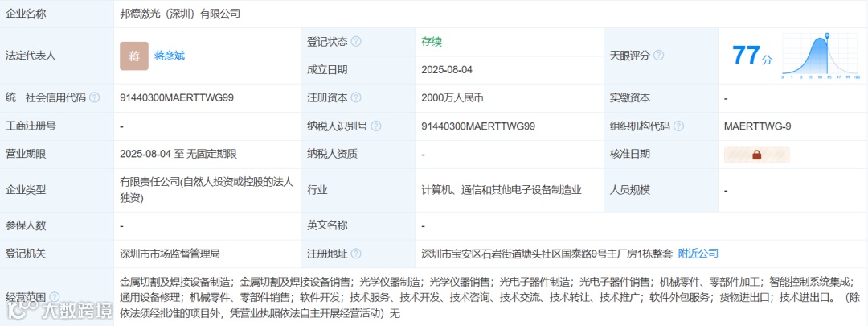Click the 工商注册号 field label
Image resolution: width=868 pixels, height=326 pixels.
coord(31,126)
